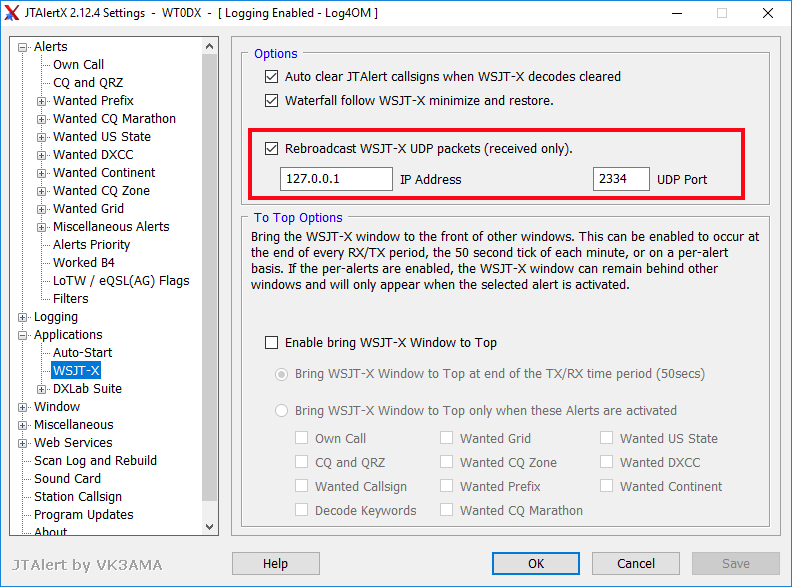Viewport: 792px width, 587px height.
Task: Toggle Waterfall follow WSJT-X checkbox
Action: 271,101
